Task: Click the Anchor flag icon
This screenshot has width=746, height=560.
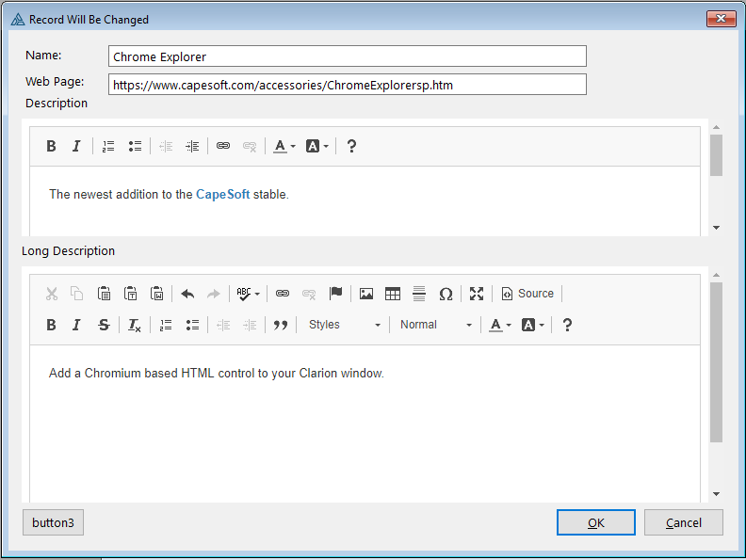Action: coord(335,294)
